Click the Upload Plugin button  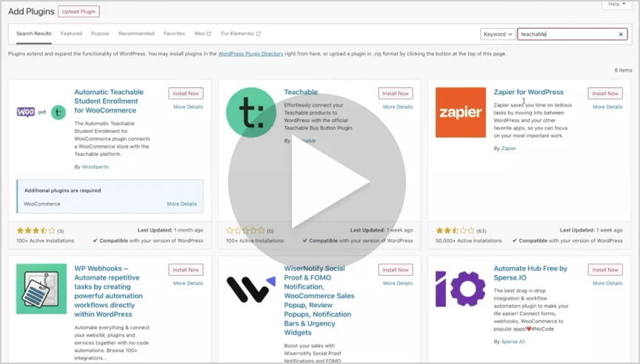pos(79,11)
